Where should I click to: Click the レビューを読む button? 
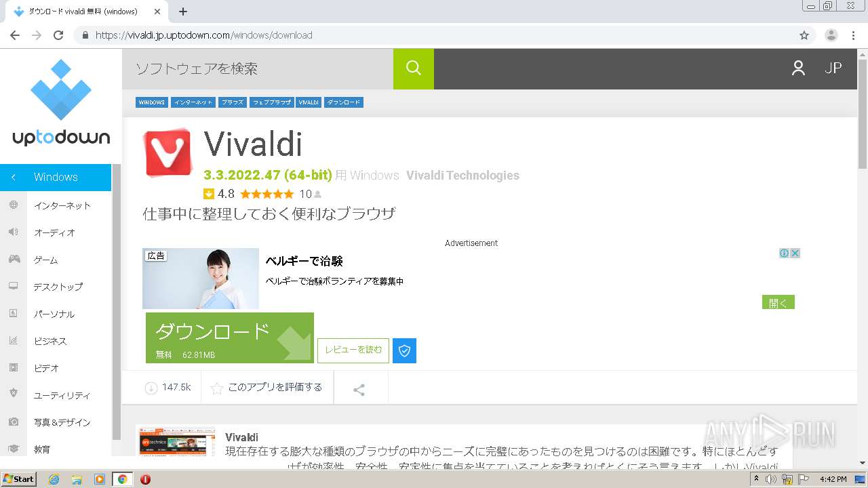click(x=353, y=350)
